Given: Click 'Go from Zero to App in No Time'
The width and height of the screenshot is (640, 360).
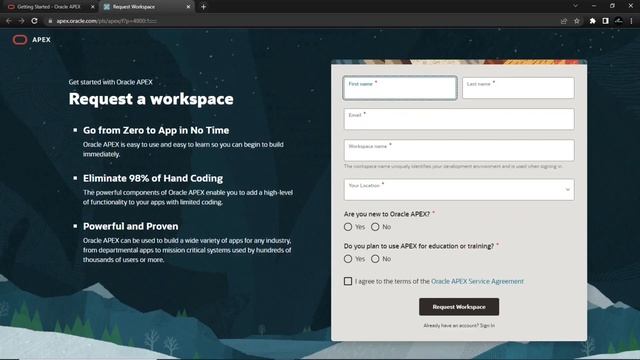Looking at the screenshot, I should 156,130.
